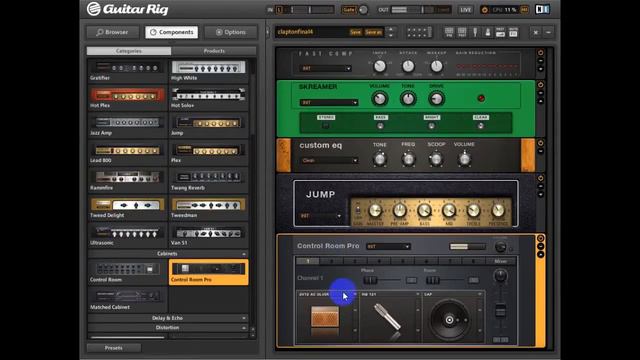Screen dimensions: 640x360
Task: Toggle Jump amp module power
Action: tap(540, 178)
